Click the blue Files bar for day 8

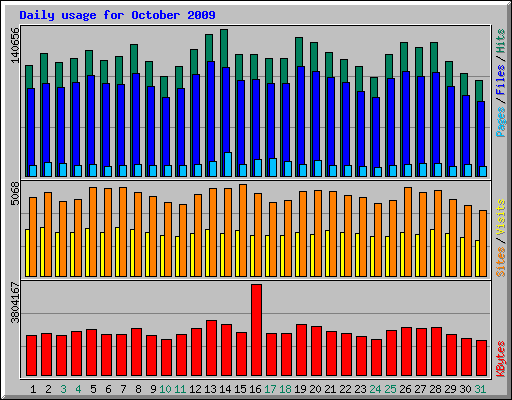click(x=136, y=119)
